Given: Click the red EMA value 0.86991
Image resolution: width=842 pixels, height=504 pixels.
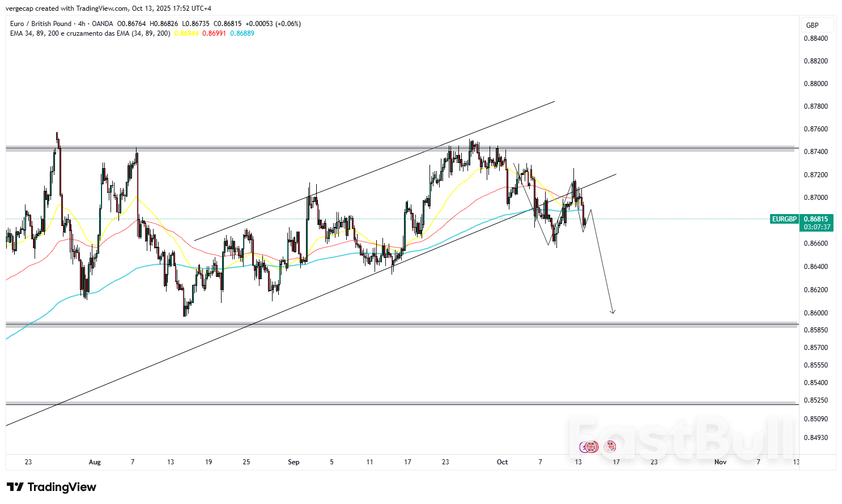Looking at the screenshot, I should coord(214,33).
